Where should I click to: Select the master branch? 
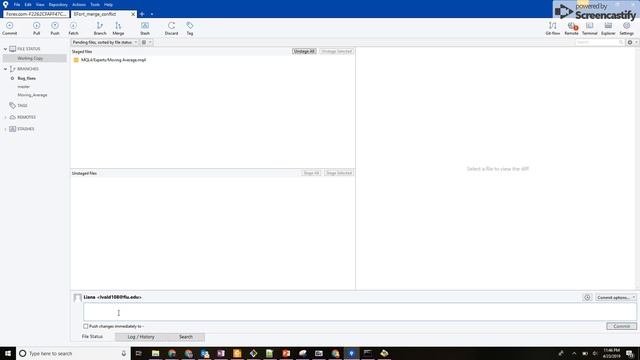(x=24, y=87)
